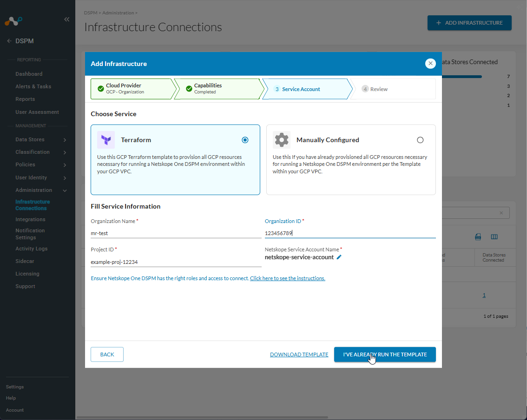The width and height of the screenshot is (527, 420).
Task: Click the Data Stores Connected progress bar
Action: click(462, 77)
